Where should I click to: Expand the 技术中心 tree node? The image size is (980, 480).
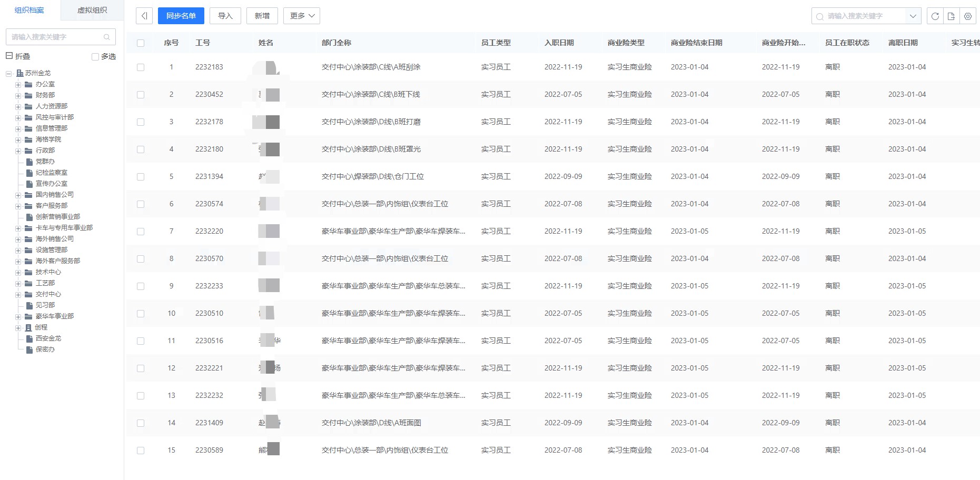[18, 272]
